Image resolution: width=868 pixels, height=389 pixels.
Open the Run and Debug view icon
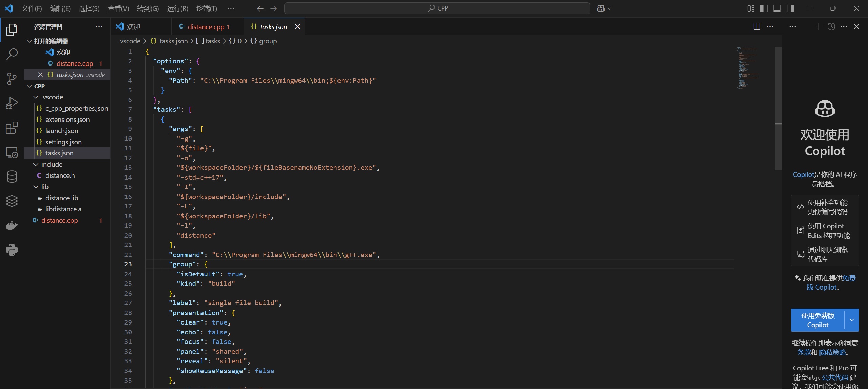12,103
